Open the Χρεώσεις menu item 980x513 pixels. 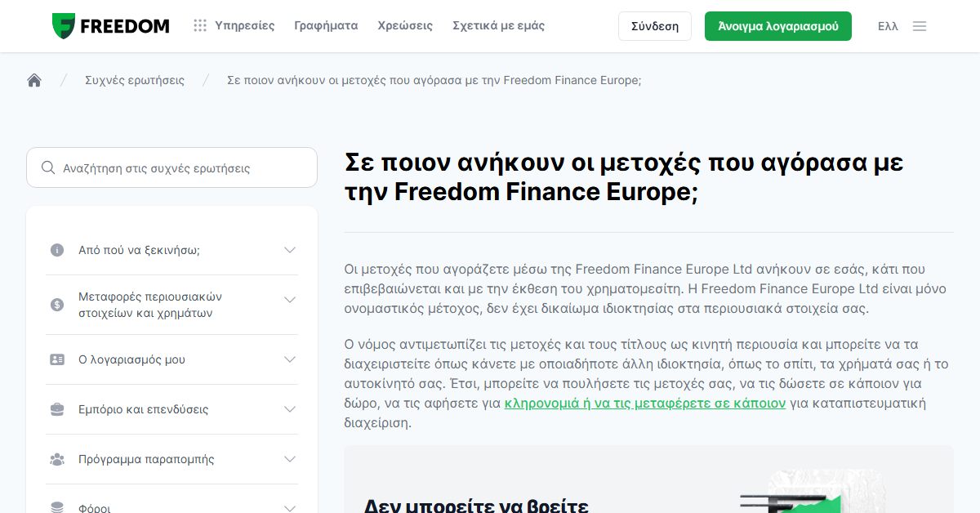405,25
